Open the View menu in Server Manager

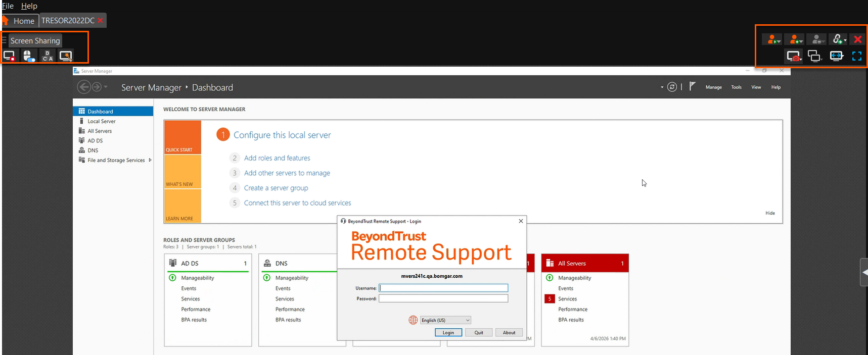756,87
